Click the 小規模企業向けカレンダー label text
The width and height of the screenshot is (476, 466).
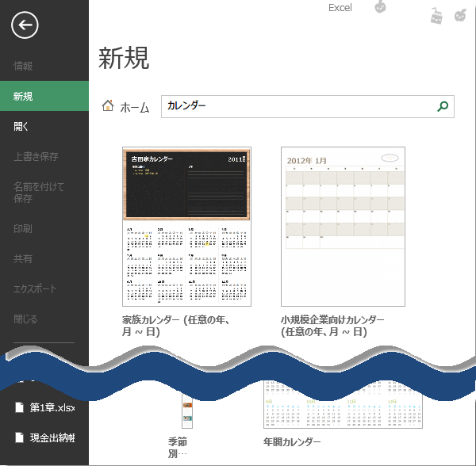pyautogui.click(x=332, y=326)
